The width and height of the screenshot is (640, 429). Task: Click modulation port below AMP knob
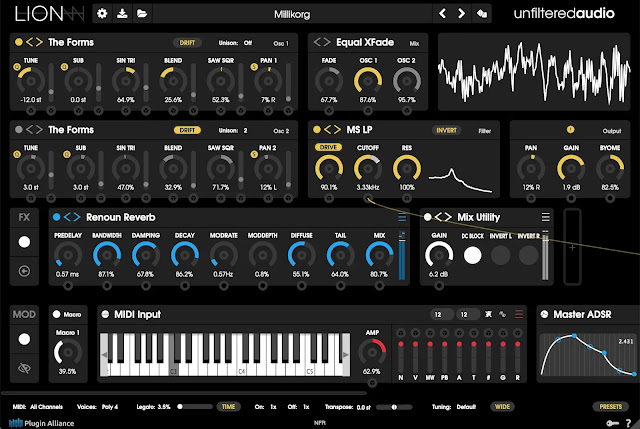click(x=372, y=383)
